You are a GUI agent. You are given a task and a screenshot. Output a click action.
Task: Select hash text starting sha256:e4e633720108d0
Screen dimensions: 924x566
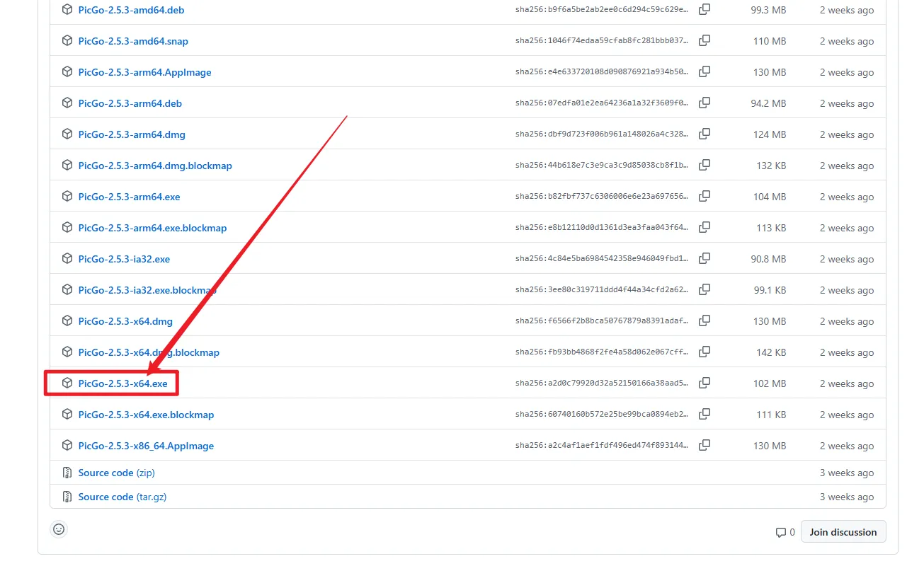click(602, 72)
